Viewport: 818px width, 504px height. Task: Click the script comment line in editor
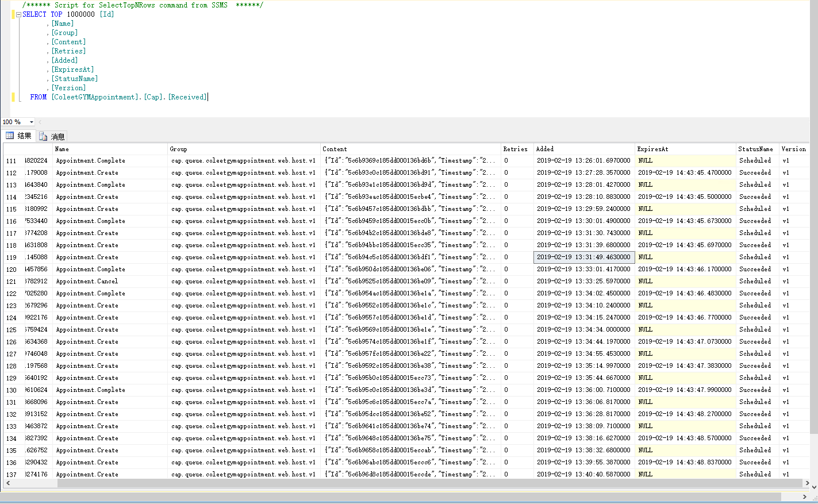143,5
